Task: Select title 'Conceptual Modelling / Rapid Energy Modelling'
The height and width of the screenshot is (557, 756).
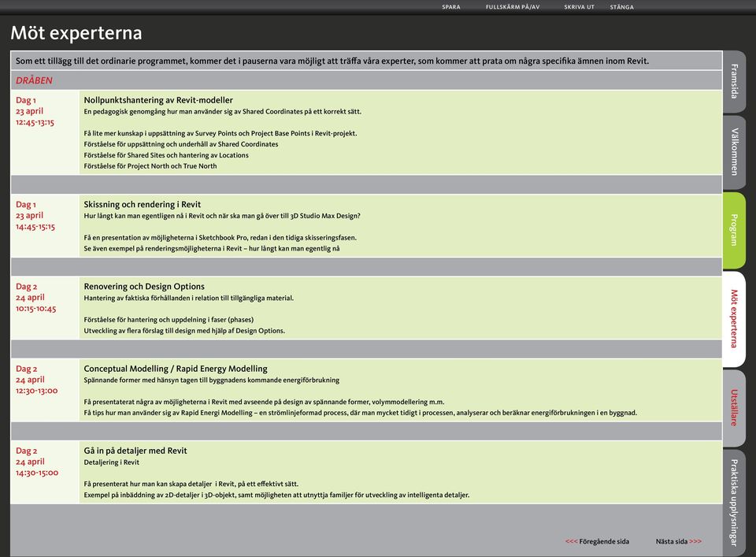Action: [176, 369]
